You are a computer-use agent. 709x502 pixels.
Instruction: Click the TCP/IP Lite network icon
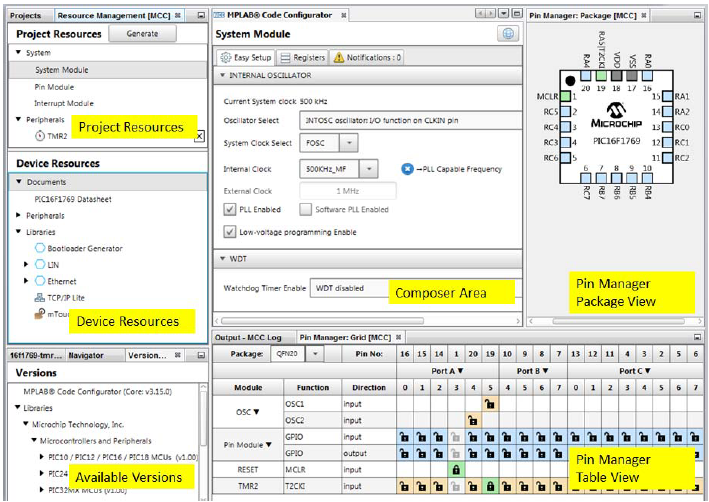point(40,298)
